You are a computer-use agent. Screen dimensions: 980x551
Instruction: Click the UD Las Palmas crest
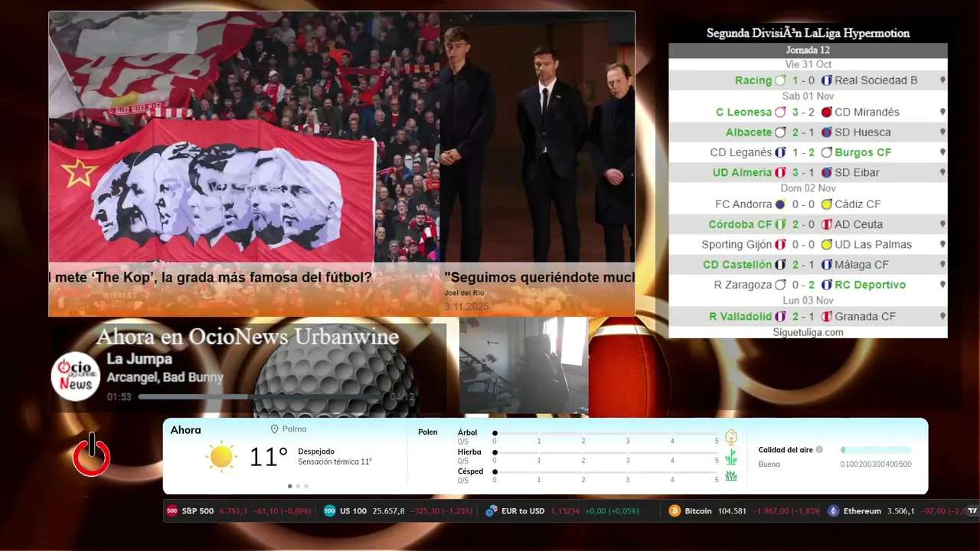(827, 246)
